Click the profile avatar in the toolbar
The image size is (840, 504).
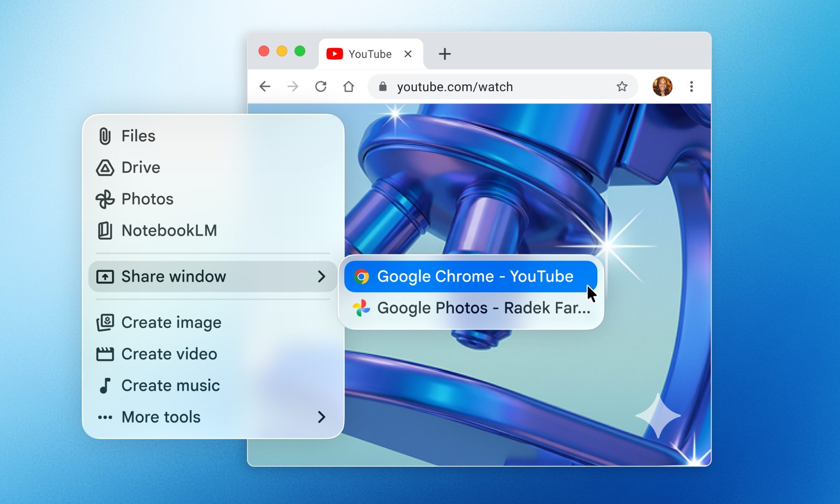(662, 87)
